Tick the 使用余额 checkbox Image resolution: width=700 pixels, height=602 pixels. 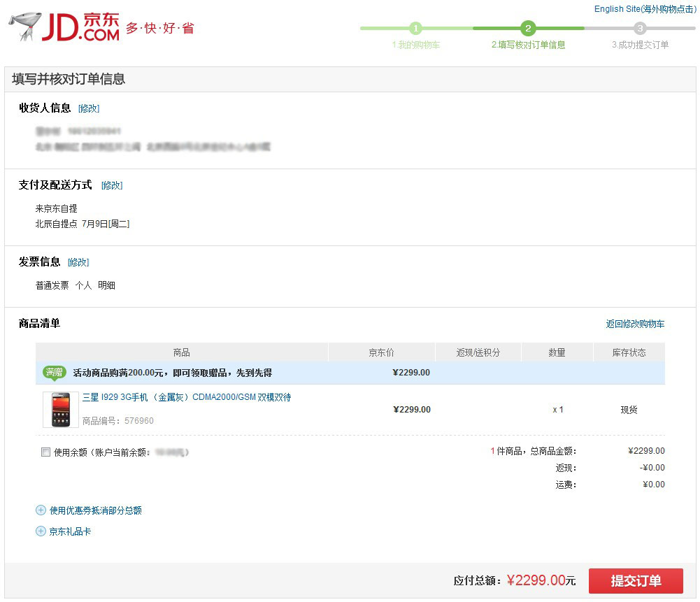(x=45, y=452)
